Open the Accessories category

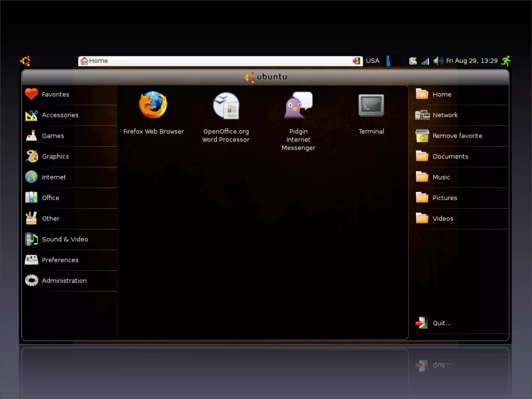click(x=60, y=115)
